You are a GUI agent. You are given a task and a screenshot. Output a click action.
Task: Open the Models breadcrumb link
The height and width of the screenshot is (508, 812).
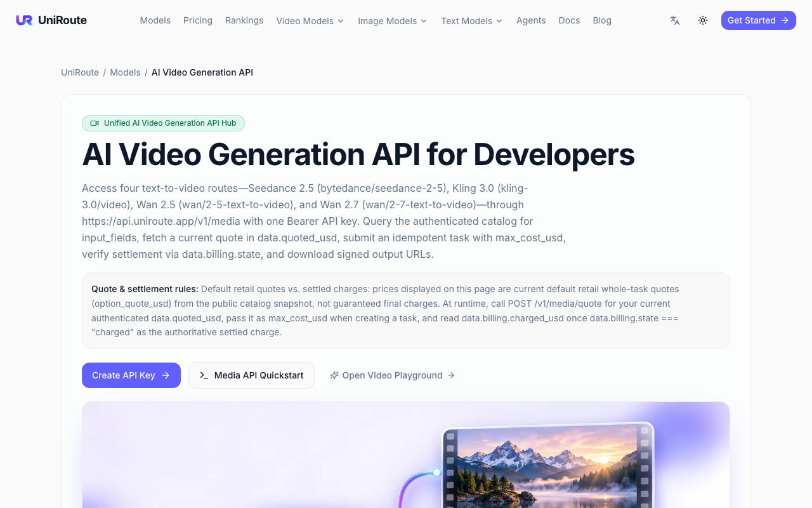tap(125, 72)
